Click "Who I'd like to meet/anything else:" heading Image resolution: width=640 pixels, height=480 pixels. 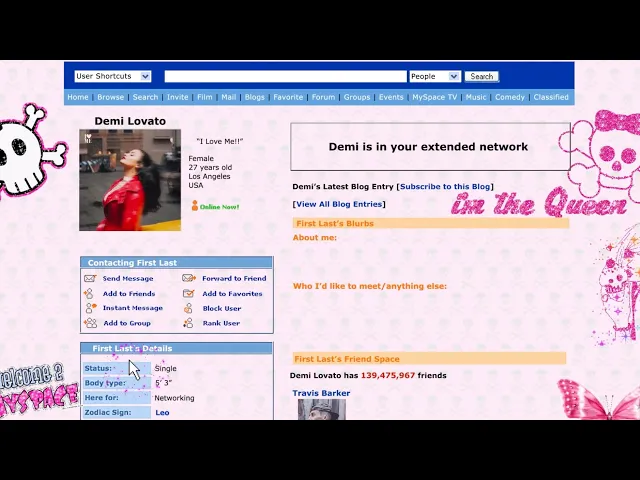point(370,286)
